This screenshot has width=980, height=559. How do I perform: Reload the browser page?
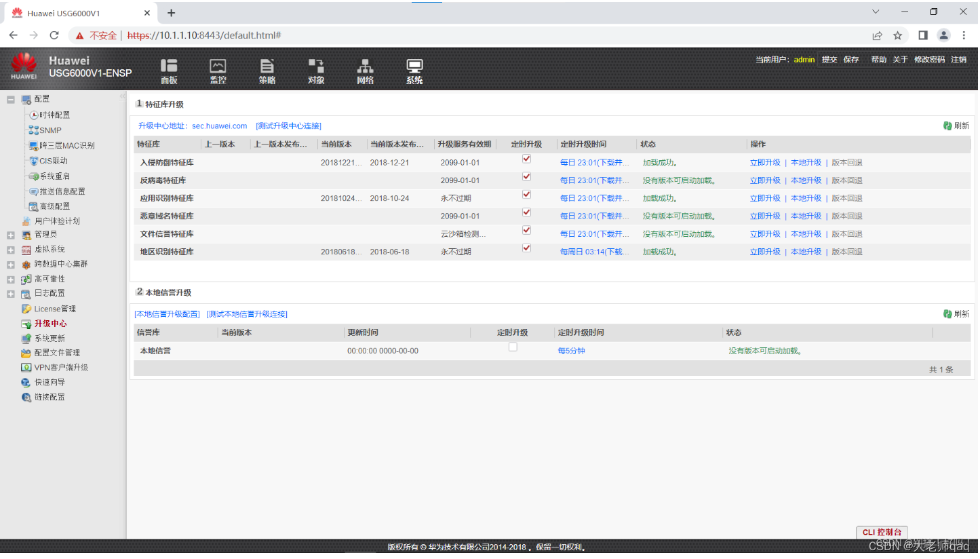click(55, 35)
